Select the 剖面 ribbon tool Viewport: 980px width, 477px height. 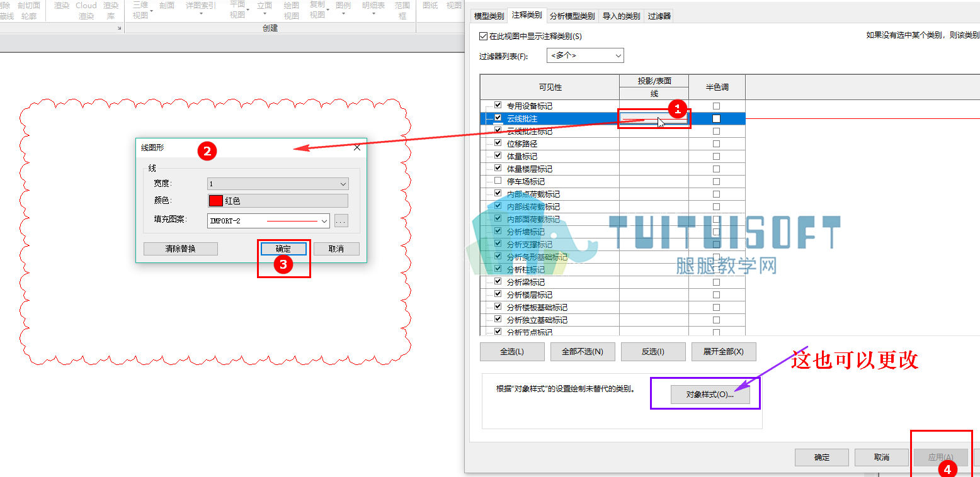pos(167,6)
